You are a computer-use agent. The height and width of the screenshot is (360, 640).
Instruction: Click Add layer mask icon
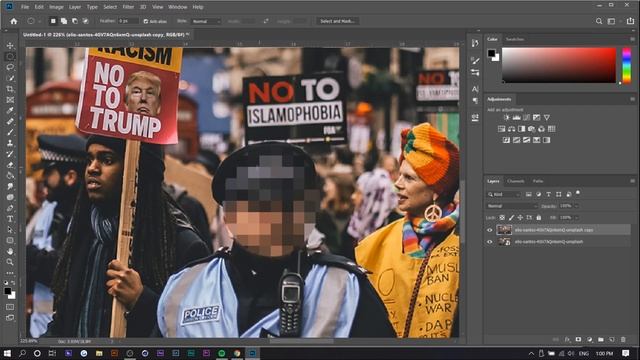point(578,339)
